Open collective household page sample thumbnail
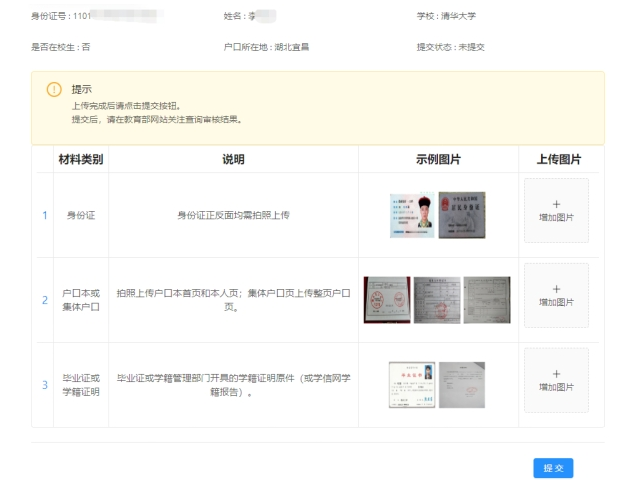Screen dimensions: 641x495 (487, 300)
